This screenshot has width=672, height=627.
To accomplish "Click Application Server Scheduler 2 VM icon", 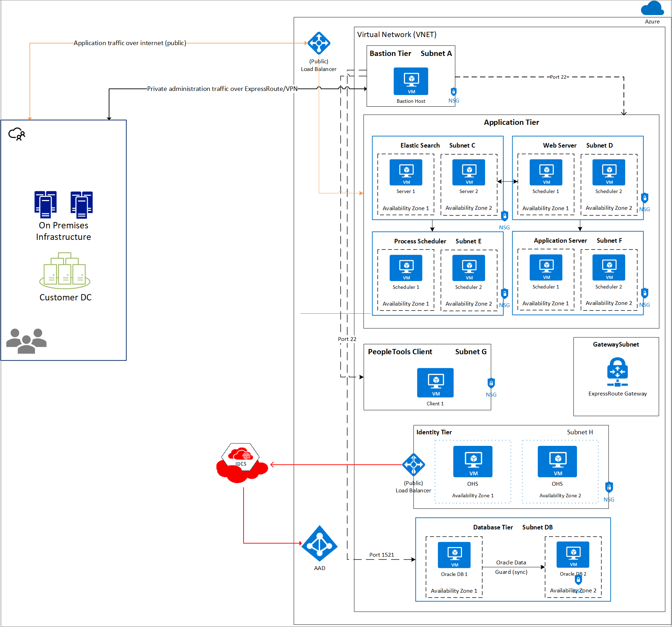I will [609, 268].
